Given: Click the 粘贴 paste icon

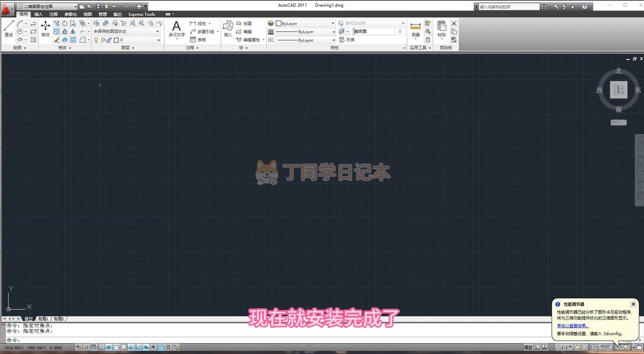Looking at the screenshot, I should coord(442,29).
